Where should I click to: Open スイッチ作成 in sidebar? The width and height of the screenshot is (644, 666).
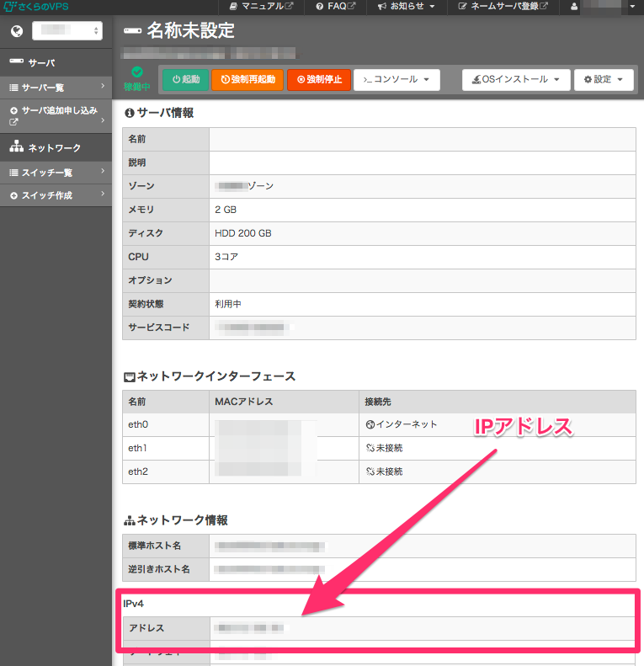(x=56, y=195)
